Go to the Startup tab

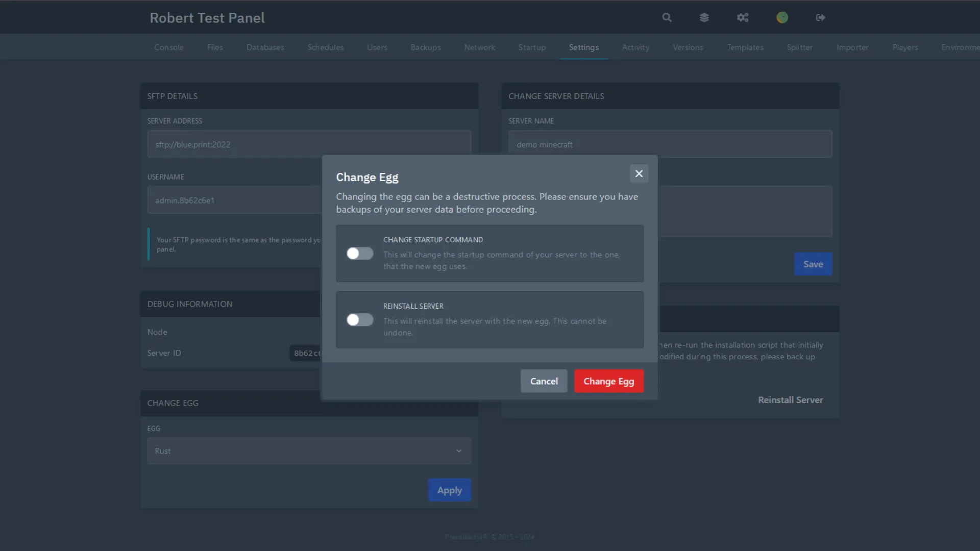coord(532,47)
